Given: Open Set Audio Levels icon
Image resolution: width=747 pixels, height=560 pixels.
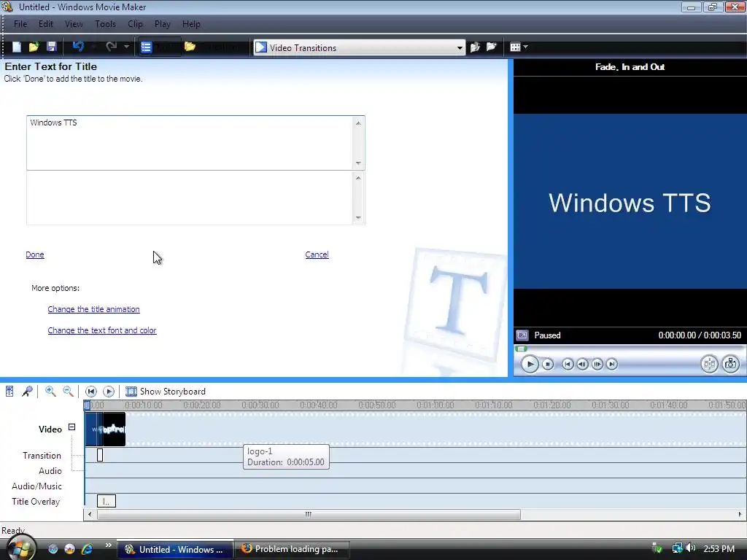Looking at the screenshot, I should point(9,392).
